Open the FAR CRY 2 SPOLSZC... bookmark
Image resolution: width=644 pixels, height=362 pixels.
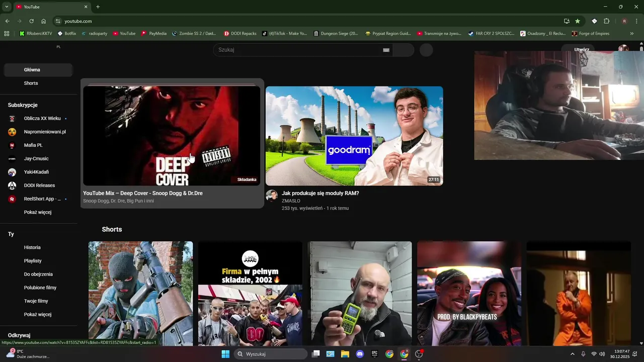click(x=491, y=34)
